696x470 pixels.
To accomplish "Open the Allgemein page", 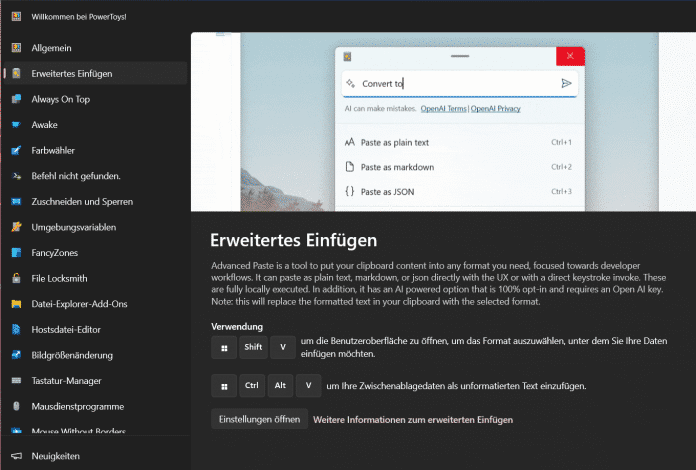I will click(x=95, y=47).
